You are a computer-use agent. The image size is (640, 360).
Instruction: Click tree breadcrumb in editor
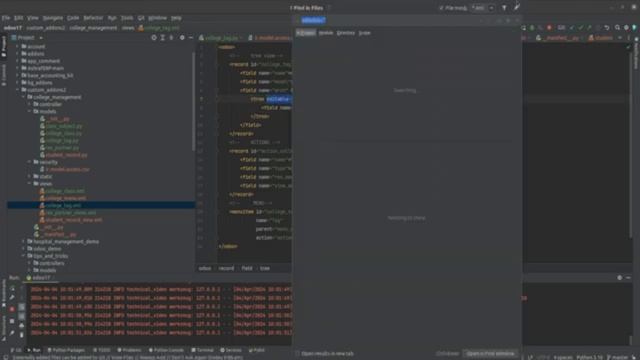[x=265, y=268]
